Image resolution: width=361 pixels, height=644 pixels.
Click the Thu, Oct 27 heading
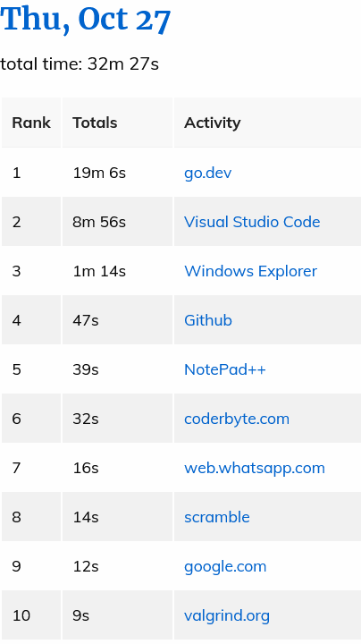click(x=85, y=20)
